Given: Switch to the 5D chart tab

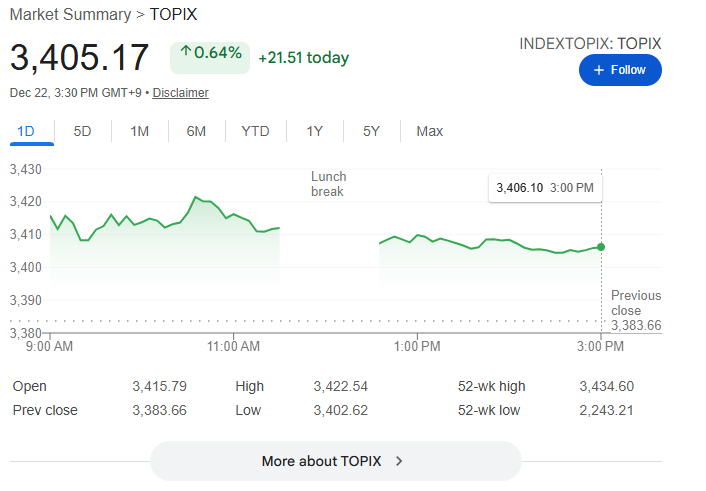Looking at the screenshot, I should click(x=83, y=131).
